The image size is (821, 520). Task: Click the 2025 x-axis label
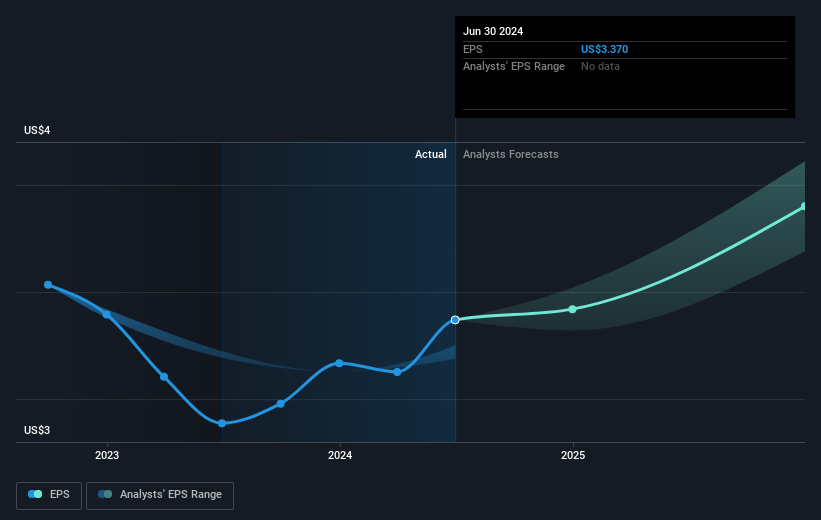click(573, 455)
